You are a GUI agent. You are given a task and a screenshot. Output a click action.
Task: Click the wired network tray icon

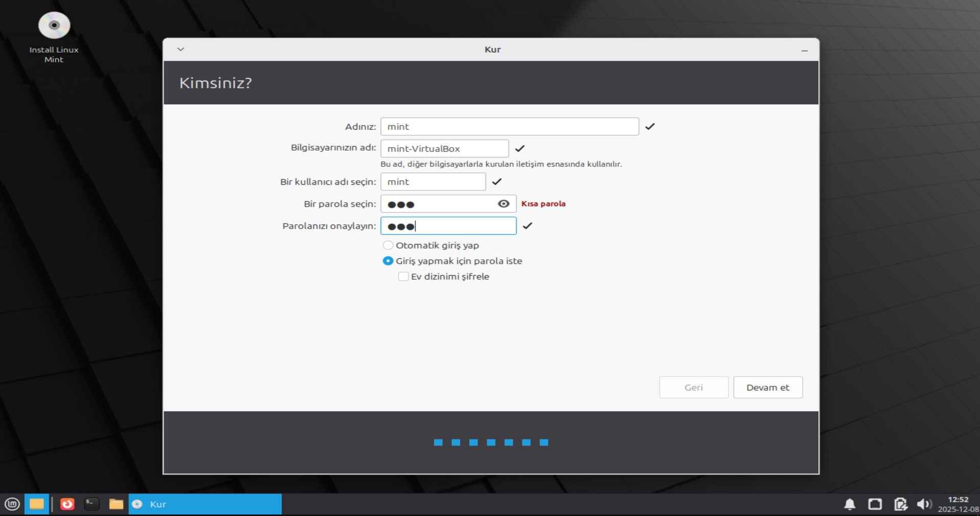pyautogui.click(x=875, y=504)
